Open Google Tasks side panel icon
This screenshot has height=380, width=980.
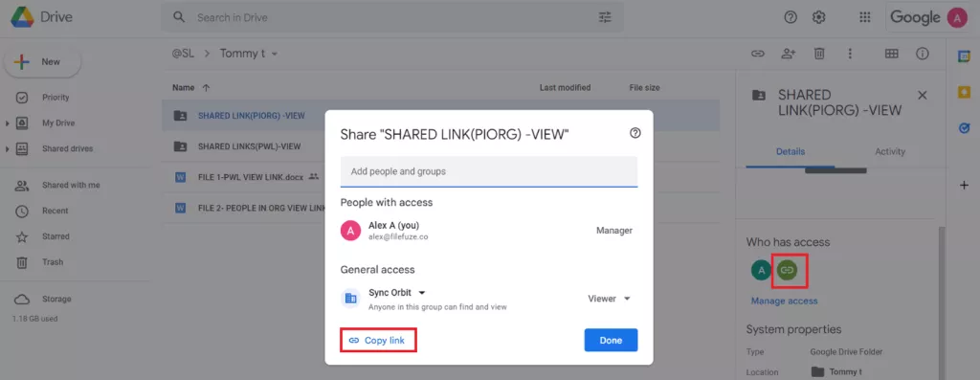(964, 128)
